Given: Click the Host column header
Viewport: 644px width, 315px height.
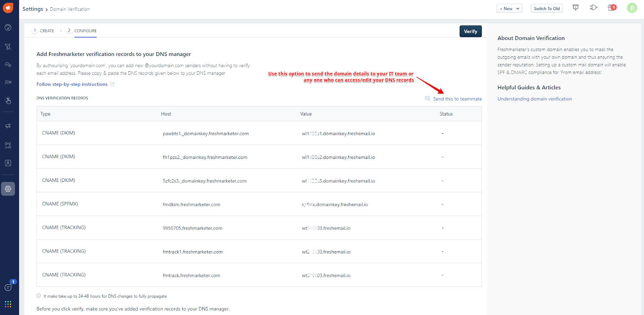Looking at the screenshot, I should pyautogui.click(x=166, y=114).
